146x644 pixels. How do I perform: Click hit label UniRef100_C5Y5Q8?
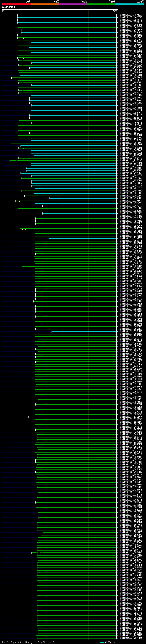[x=131, y=45]
